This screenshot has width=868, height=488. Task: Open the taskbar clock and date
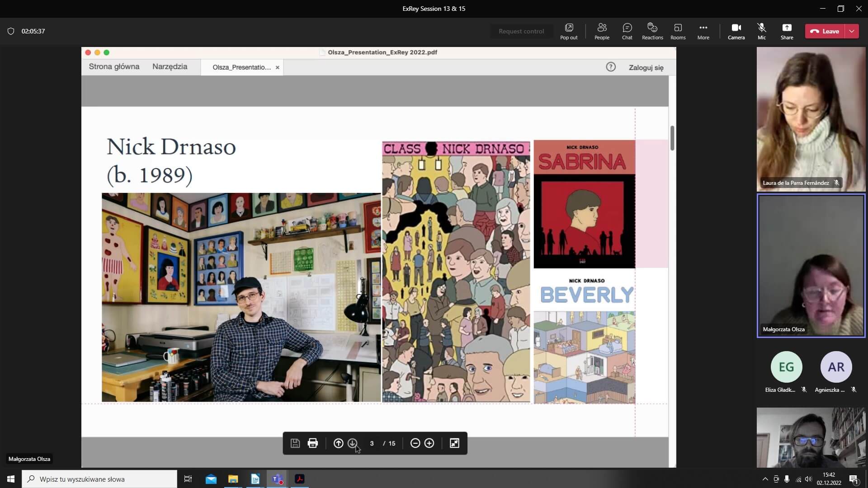[829, 479]
